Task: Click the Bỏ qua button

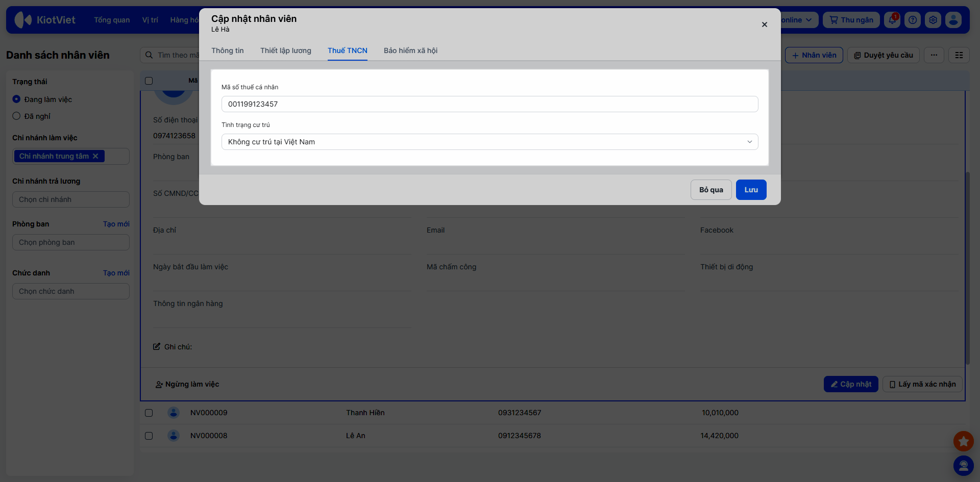Action: coord(712,190)
